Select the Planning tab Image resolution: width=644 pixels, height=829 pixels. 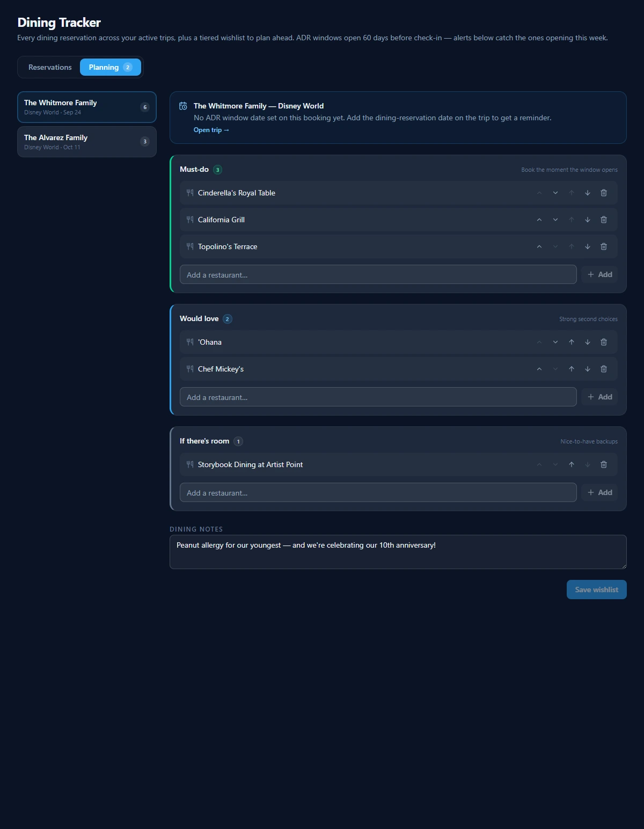111,67
